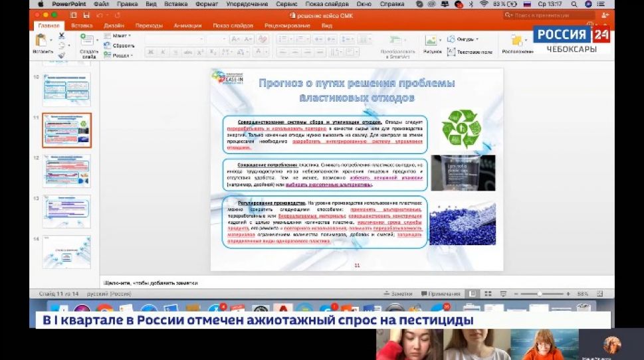Toggle the Comments (Примечания) pane

[x=441, y=294]
